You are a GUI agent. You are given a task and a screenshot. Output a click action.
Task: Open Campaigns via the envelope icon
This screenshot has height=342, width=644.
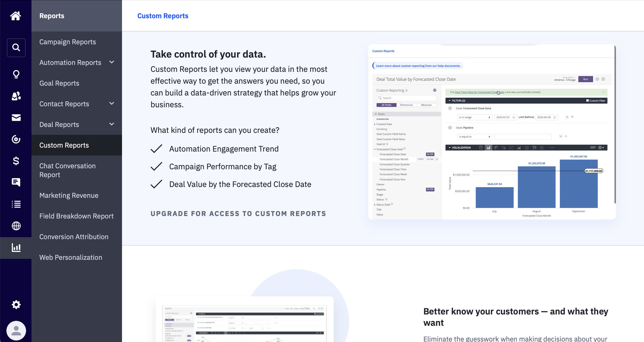point(16,118)
